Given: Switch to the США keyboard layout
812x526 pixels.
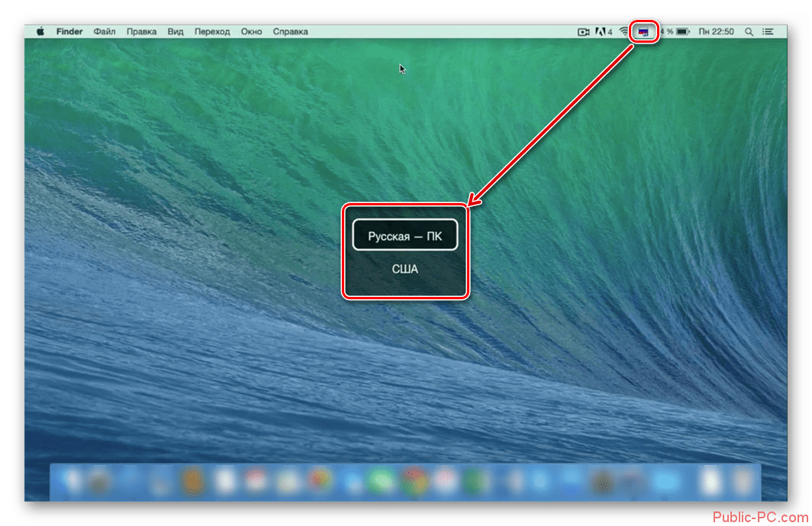Looking at the screenshot, I should tap(404, 269).
